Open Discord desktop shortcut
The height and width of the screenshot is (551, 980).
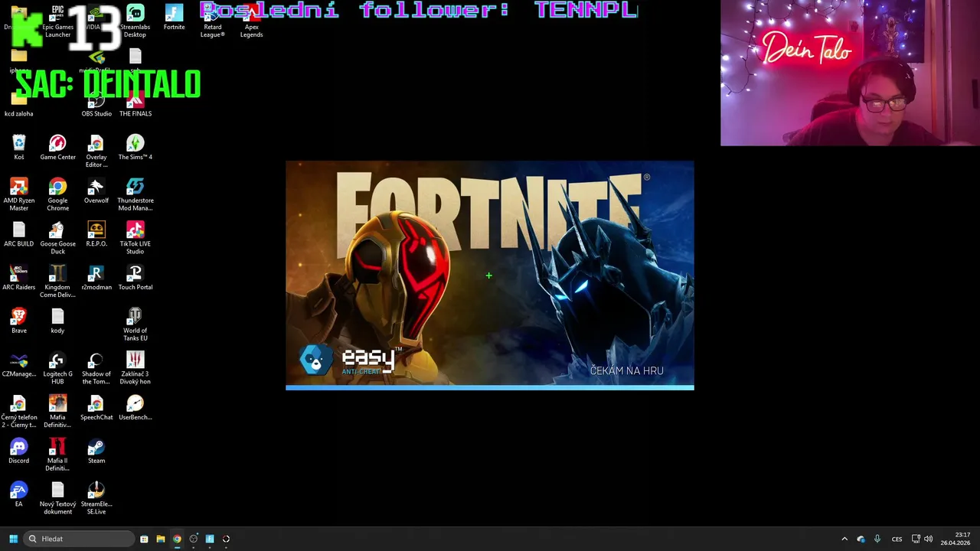19,452
